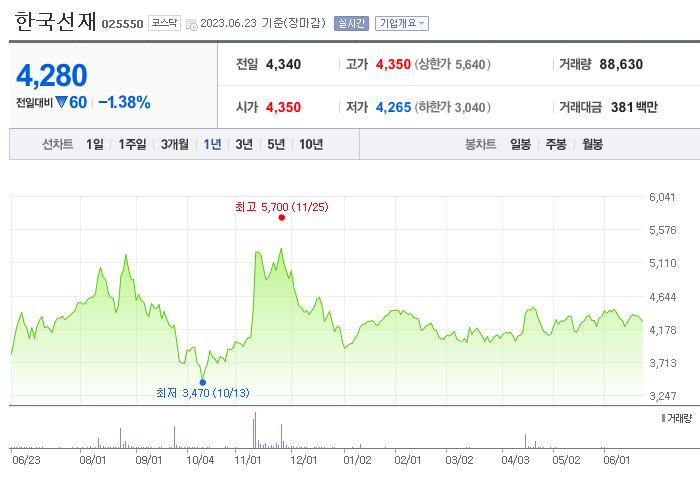The image size is (700, 478).
Task: Select the 5년 line chart tab
Action: [276, 144]
